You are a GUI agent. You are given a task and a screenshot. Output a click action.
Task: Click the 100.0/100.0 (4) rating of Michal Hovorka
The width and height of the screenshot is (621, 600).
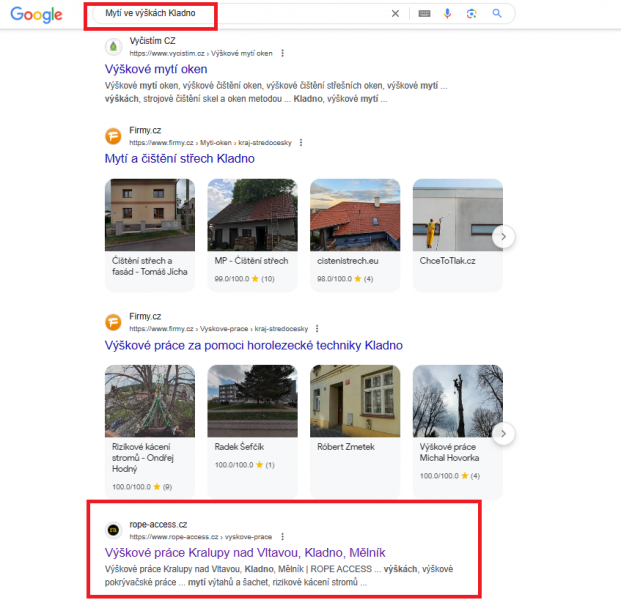click(450, 476)
